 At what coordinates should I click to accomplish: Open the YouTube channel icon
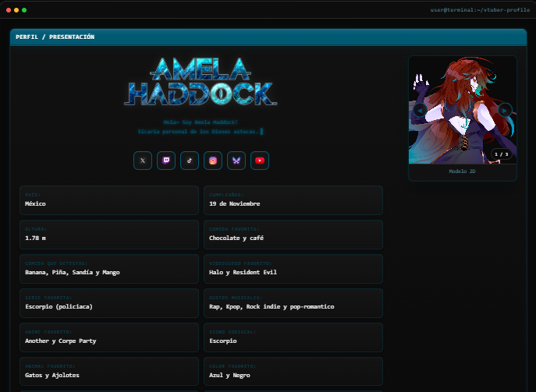pos(260,161)
